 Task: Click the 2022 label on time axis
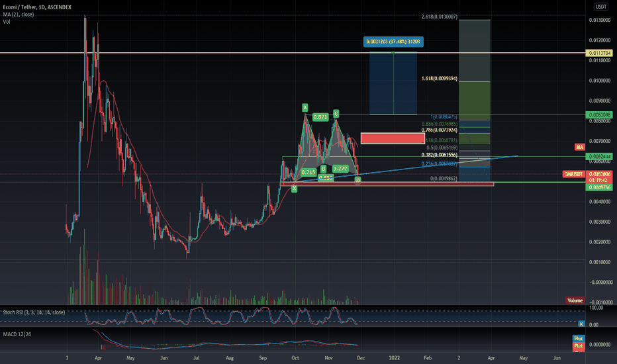click(395, 357)
